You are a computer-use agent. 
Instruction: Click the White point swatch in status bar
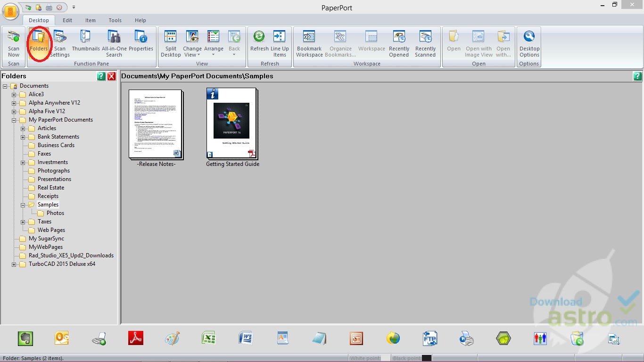[385, 358]
